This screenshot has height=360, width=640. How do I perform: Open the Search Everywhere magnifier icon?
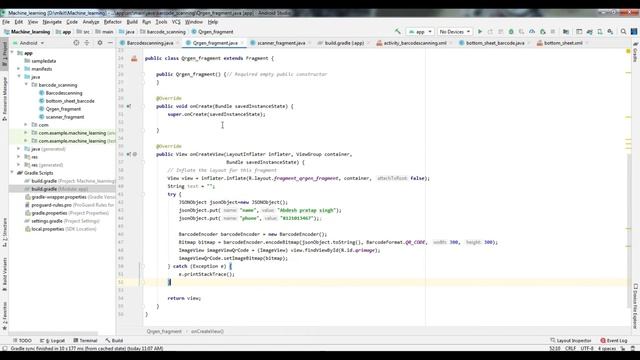tap(623, 31)
